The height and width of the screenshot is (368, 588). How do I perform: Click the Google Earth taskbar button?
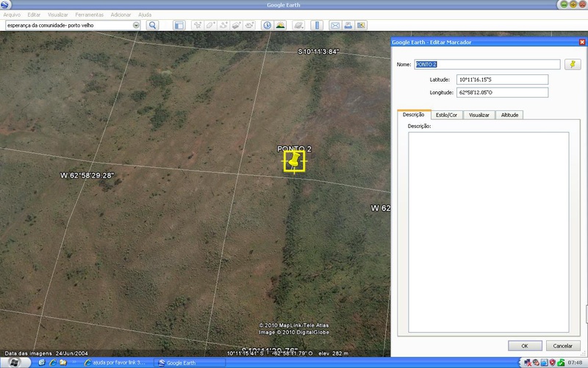pos(190,362)
